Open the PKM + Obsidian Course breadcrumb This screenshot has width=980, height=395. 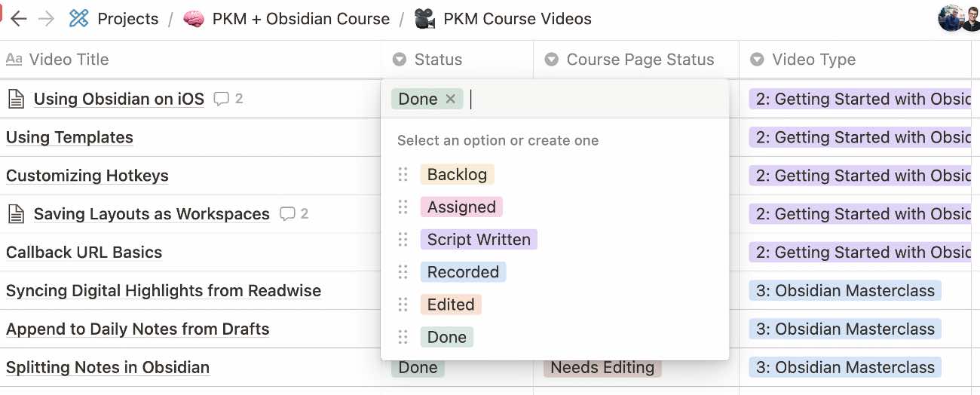point(301,19)
